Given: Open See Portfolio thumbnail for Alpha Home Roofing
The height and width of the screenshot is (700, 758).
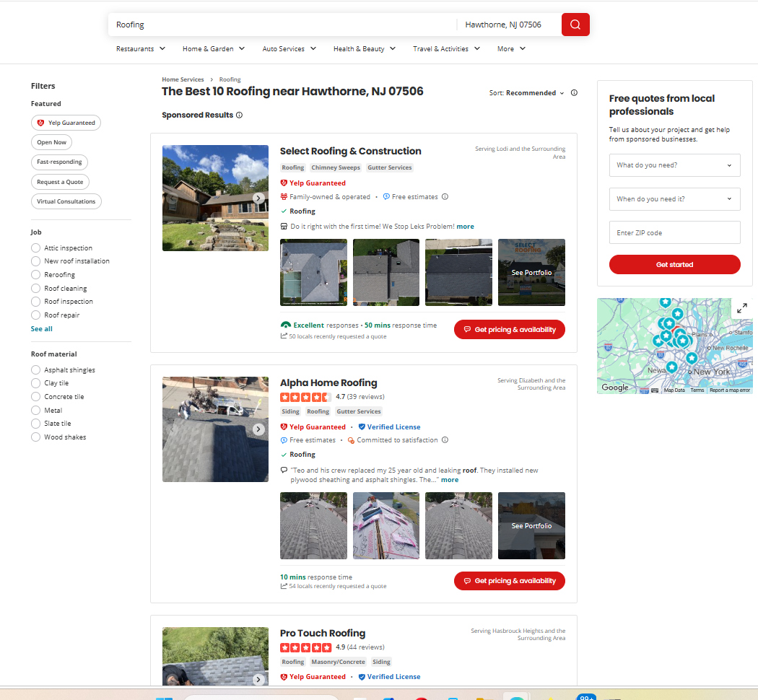Looking at the screenshot, I should [531, 525].
